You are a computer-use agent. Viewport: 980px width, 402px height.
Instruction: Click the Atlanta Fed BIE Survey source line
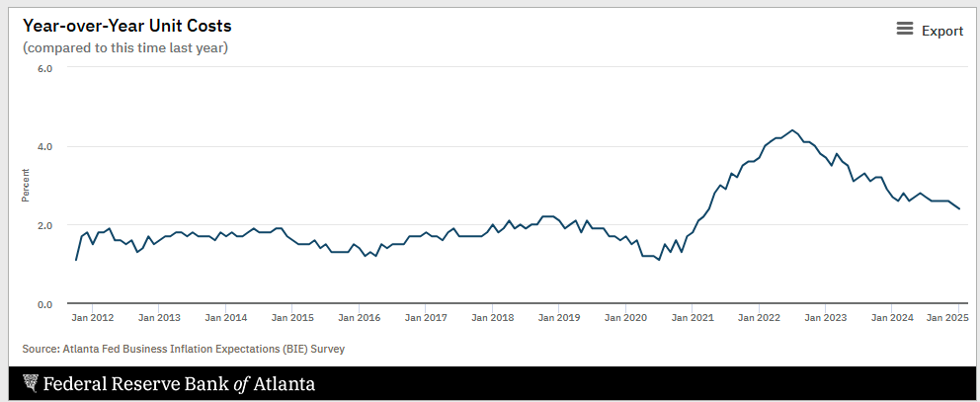tap(184, 349)
